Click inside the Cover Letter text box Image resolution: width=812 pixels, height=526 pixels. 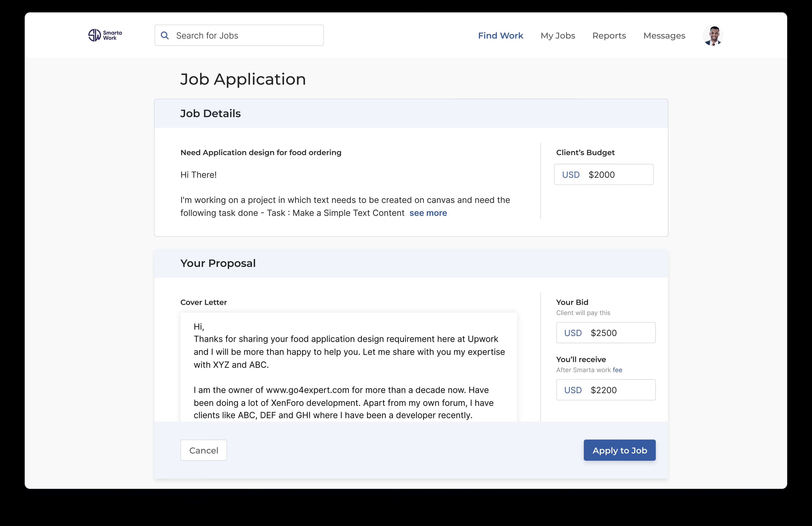348,368
